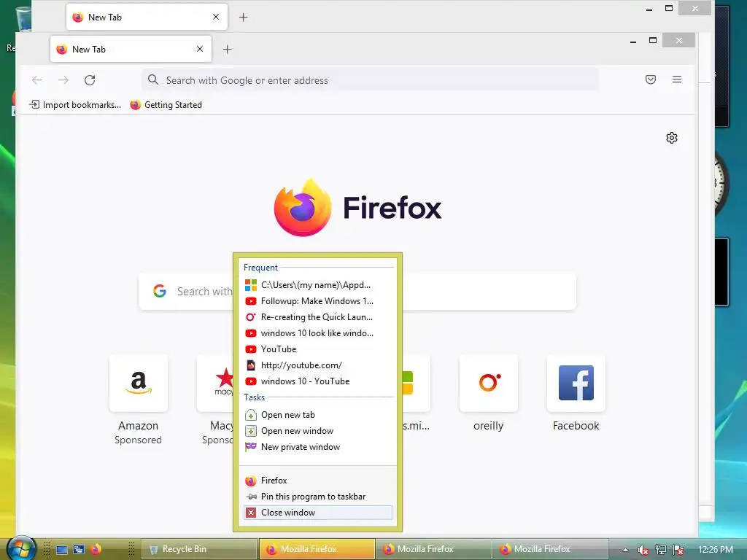
Task: Click the Google search box on page
Action: [x=357, y=291]
